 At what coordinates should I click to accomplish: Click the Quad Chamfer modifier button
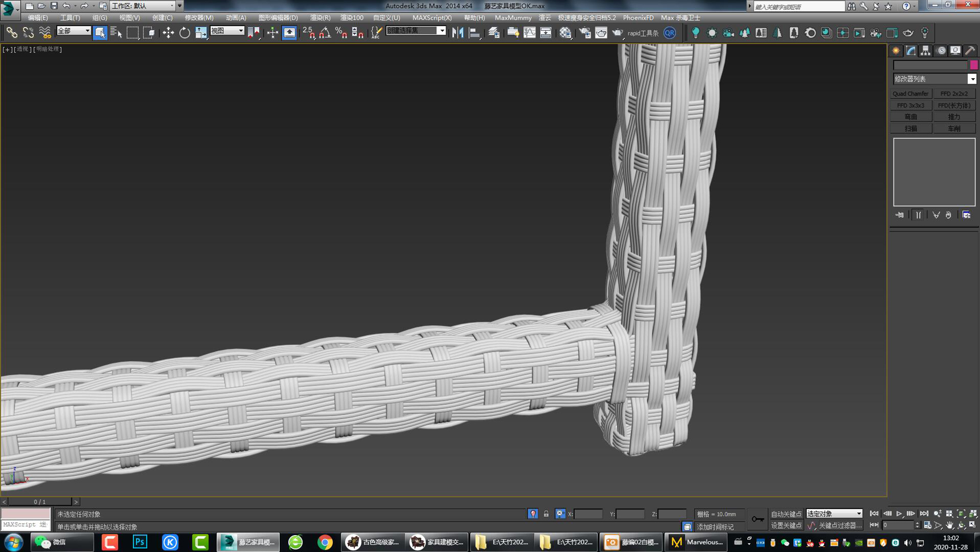911,93
